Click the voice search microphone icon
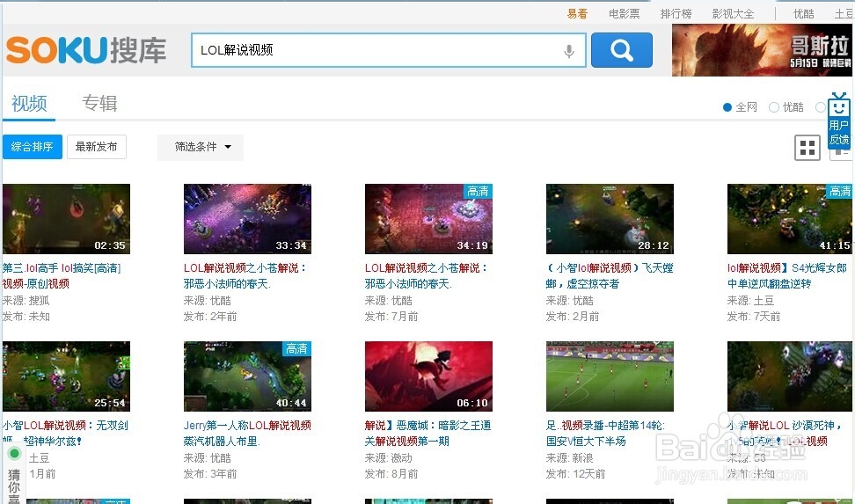 click(x=569, y=51)
